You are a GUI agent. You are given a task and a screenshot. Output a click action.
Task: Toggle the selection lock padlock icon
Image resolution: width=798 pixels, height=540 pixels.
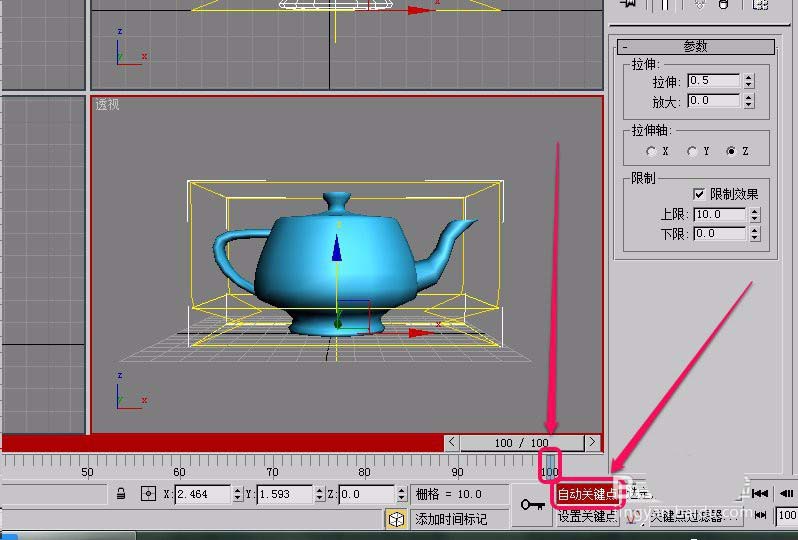click(121, 494)
